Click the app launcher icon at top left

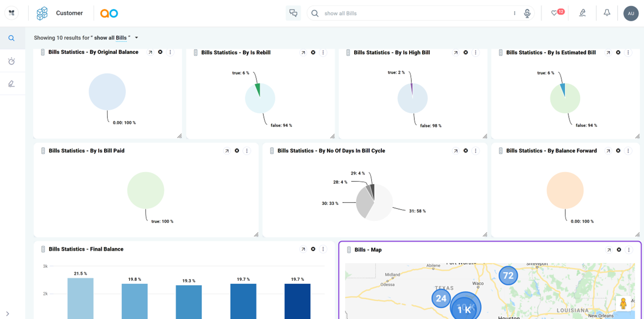click(12, 13)
